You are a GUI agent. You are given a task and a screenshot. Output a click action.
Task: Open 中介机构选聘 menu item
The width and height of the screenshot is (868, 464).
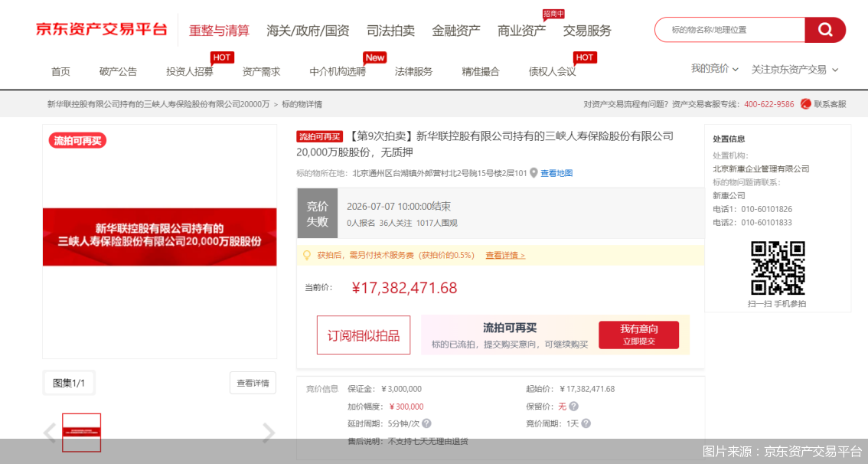tap(338, 71)
